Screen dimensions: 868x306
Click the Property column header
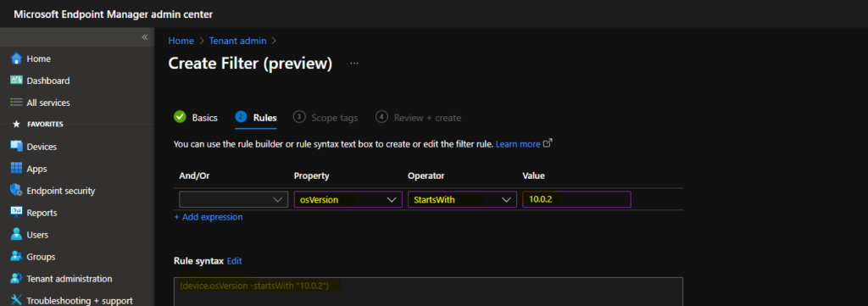(312, 175)
